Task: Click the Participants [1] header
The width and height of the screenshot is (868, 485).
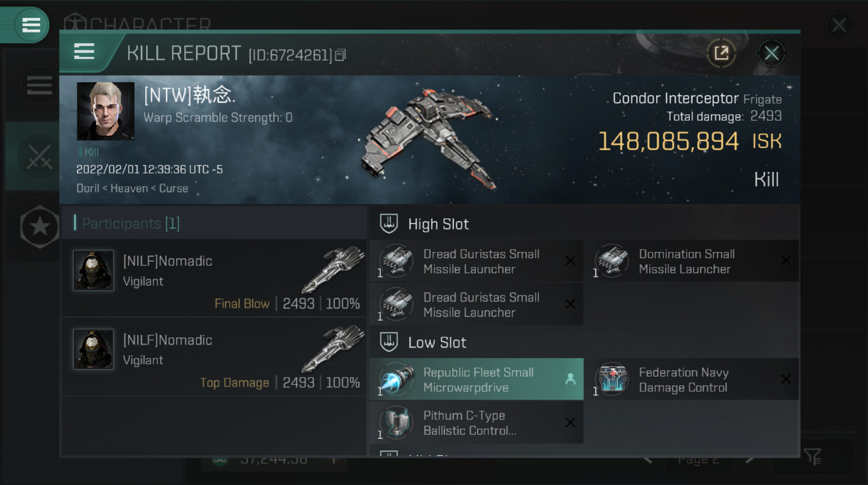Action: (x=131, y=223)
